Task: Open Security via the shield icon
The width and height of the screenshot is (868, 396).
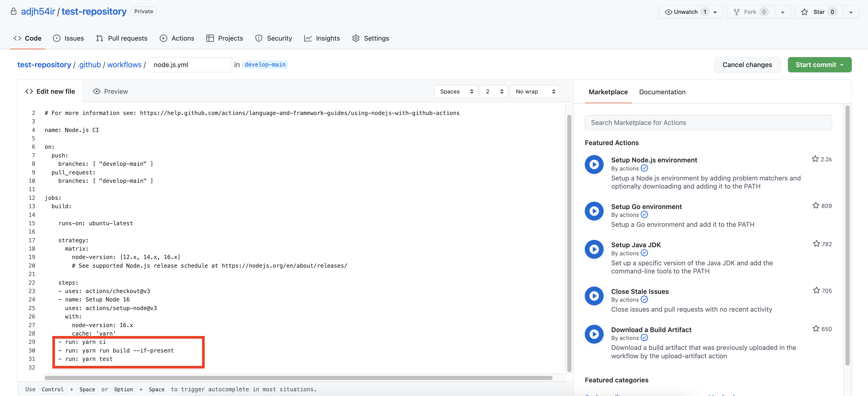Action: coord(258,38)
